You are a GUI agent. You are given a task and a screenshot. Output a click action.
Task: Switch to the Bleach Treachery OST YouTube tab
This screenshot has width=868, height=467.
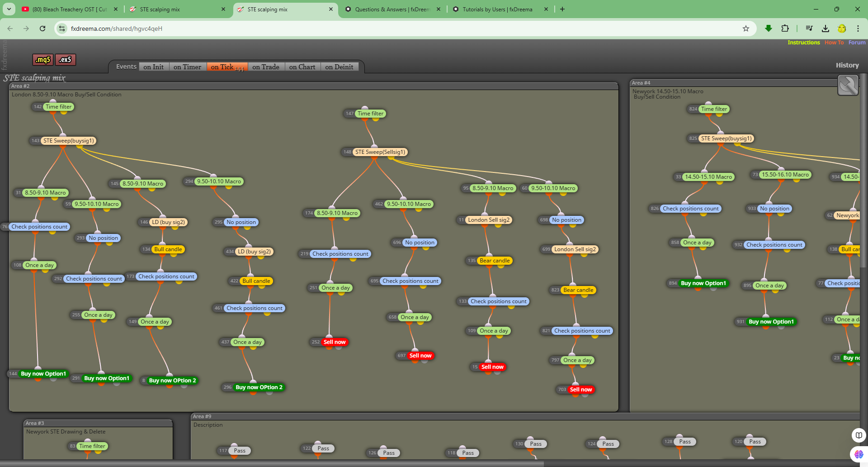(x=70, y=9)
